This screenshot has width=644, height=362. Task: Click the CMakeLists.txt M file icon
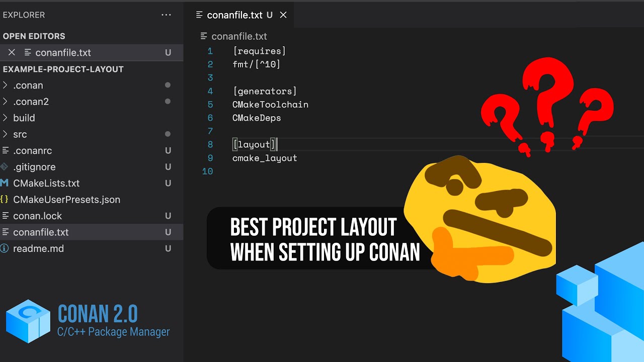tap(5, 183)
